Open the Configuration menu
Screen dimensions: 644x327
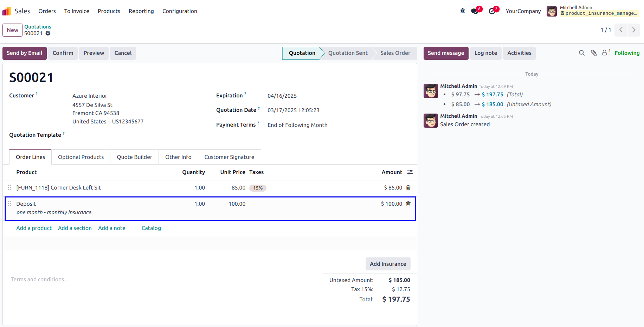point(180,11)
